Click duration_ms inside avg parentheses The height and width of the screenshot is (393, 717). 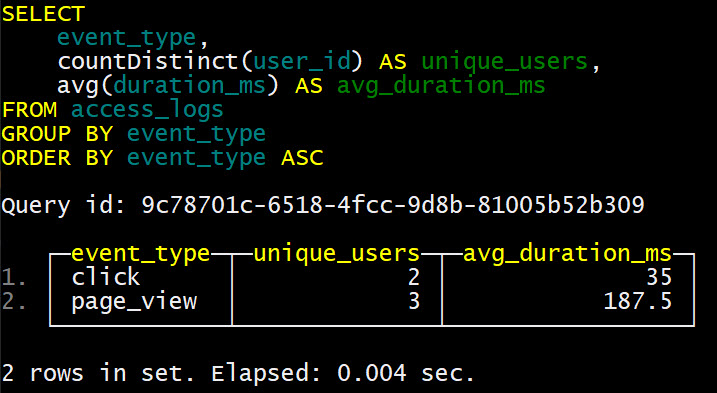[x=189, y=86]
